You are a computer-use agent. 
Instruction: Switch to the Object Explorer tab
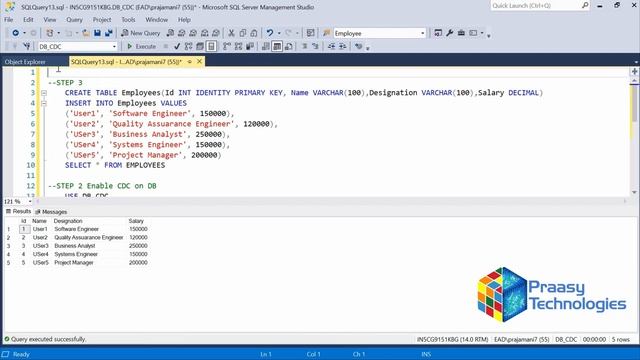[25, 62]
